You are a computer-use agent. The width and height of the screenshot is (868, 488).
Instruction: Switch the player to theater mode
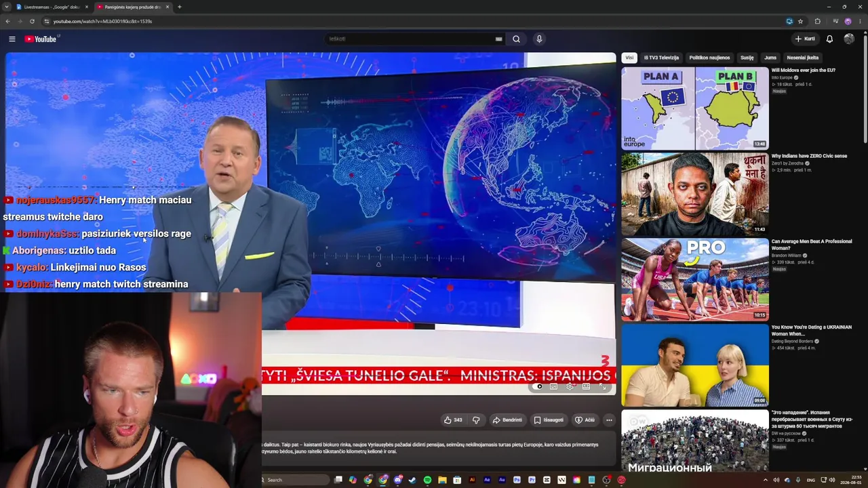(x=587, y=386)
